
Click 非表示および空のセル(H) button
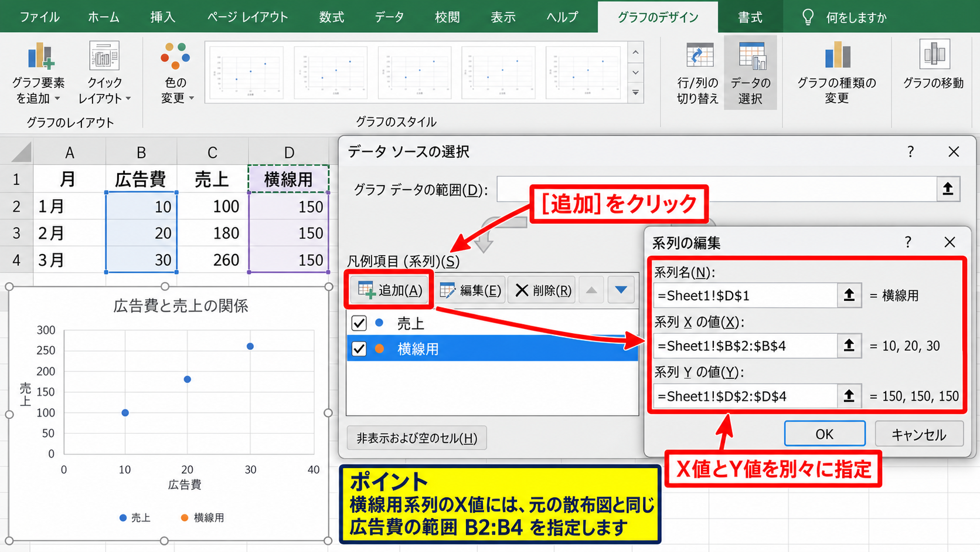pyautogui.click(x=417, y=438)
